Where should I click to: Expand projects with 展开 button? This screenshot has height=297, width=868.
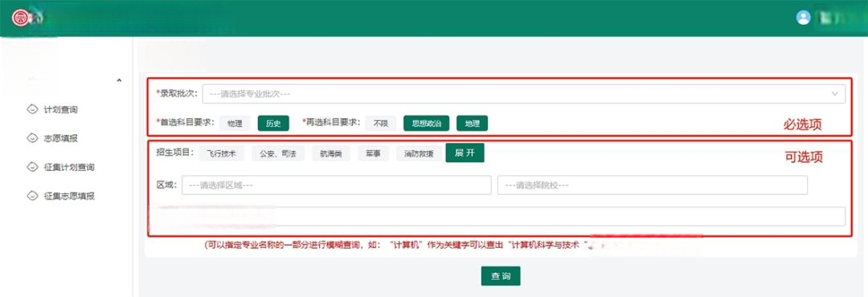tap(465, 153)
